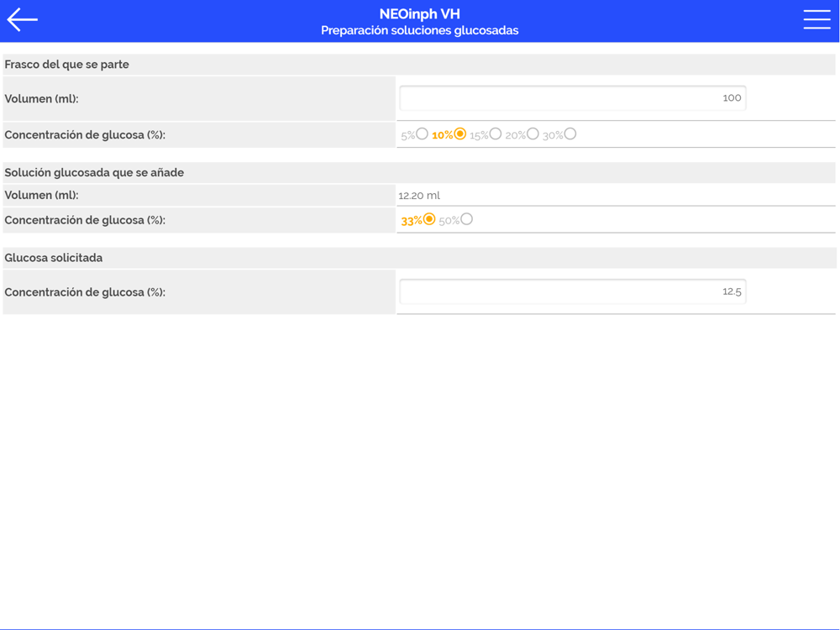840x630 pixels.
Task: Open the hamburger menu icon
Action: [x=816, y=20]
